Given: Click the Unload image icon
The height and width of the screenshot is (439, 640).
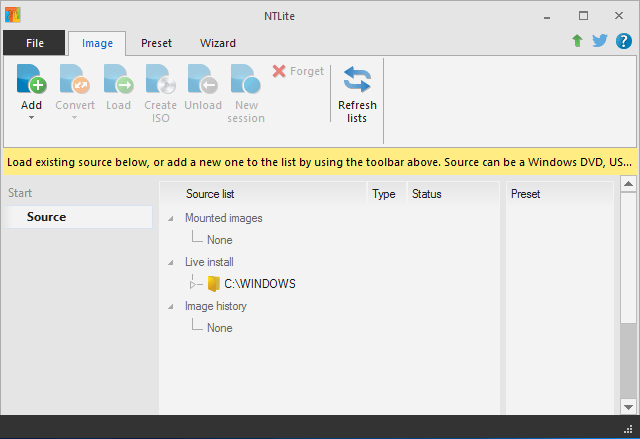Looking at the screenshot, I should 203,80.
